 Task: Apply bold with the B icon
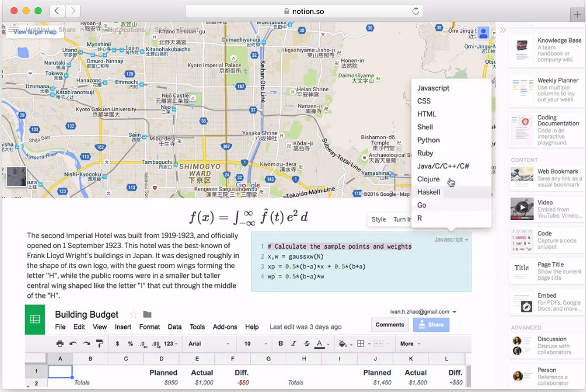(x=281, y=344)
